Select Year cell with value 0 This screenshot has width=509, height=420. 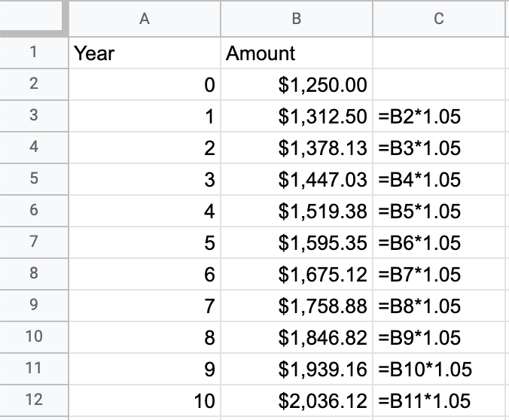click(145, 84)
